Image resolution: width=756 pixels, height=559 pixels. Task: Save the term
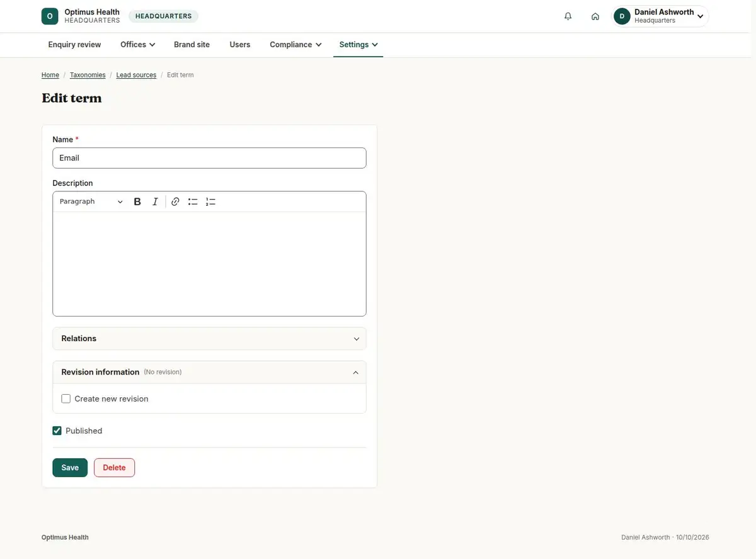tap(70, 468)
